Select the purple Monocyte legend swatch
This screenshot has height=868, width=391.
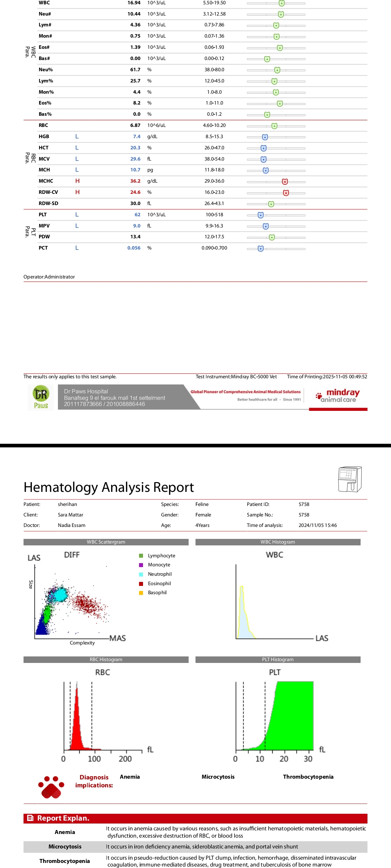[x=141, y=565]
